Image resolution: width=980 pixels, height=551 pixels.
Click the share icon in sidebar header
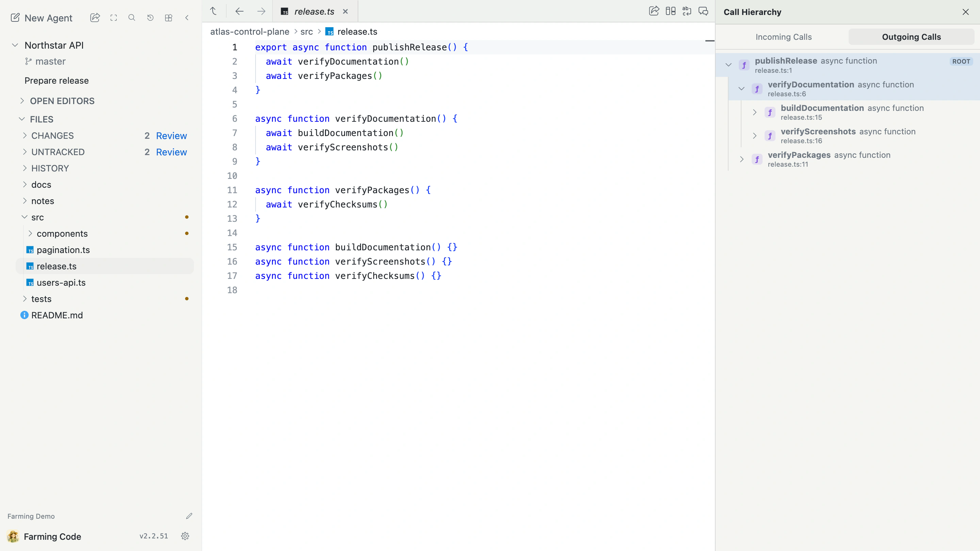coord(95,17)
